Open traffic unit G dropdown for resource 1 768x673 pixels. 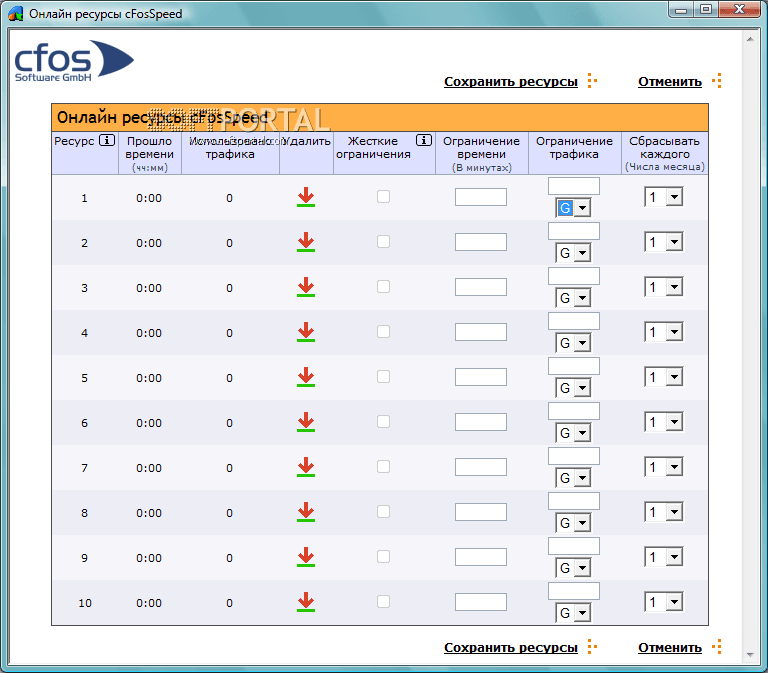tap(573, 208)
